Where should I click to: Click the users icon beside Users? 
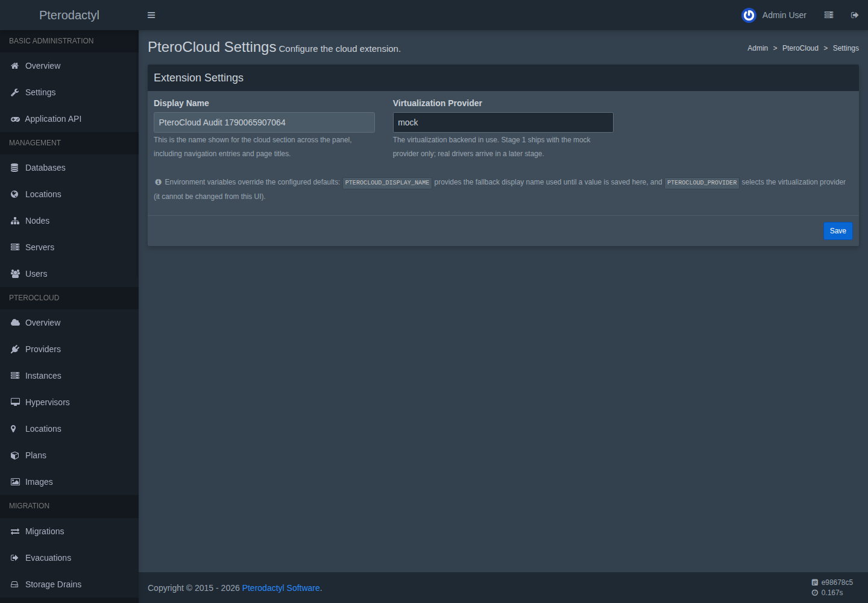15,274
